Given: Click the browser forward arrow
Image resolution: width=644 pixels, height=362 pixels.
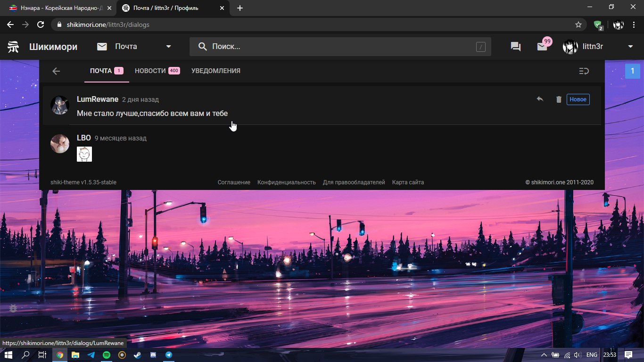Looking at the screenshot, I should [x=25, y=25].
